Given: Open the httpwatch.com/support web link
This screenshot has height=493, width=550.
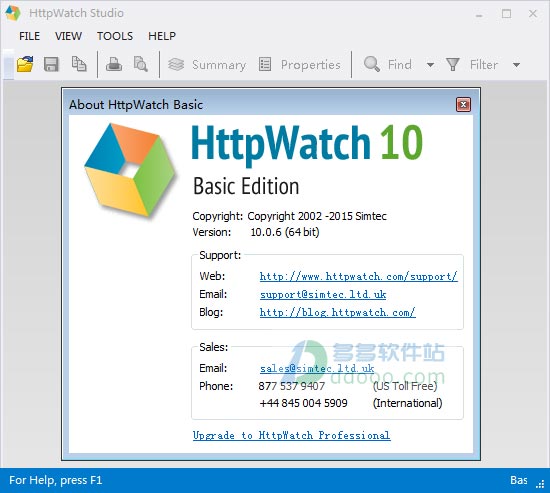Looking at the screenshot, I should point(358,277).
